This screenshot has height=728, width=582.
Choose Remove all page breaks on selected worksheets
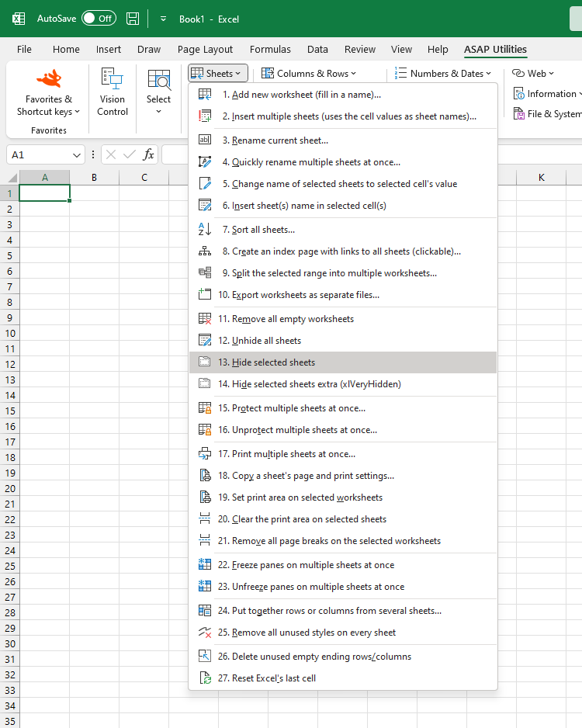(x=343, y=540)
